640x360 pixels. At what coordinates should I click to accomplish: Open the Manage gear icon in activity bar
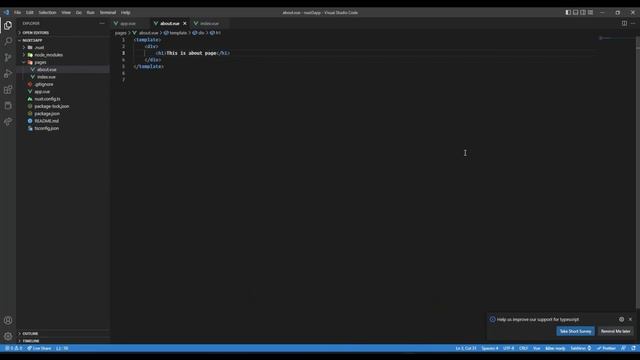coord(8,336)
